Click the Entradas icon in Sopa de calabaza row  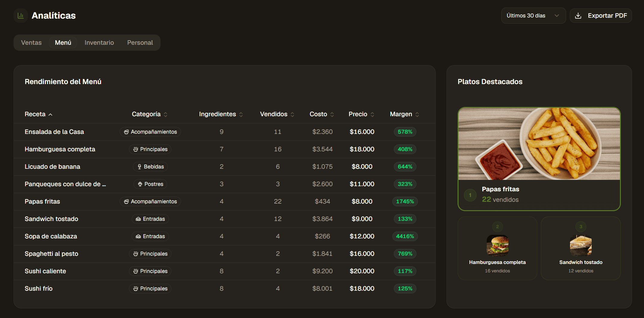(138, 236)
